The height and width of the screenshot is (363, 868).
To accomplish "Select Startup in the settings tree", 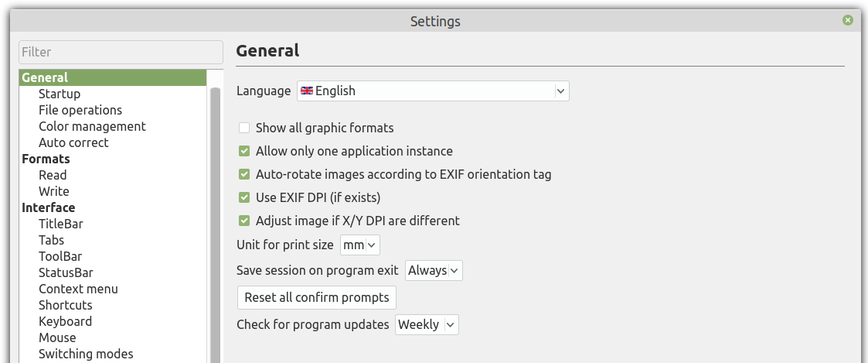I will pyautogui.click(x=60, y=94).
